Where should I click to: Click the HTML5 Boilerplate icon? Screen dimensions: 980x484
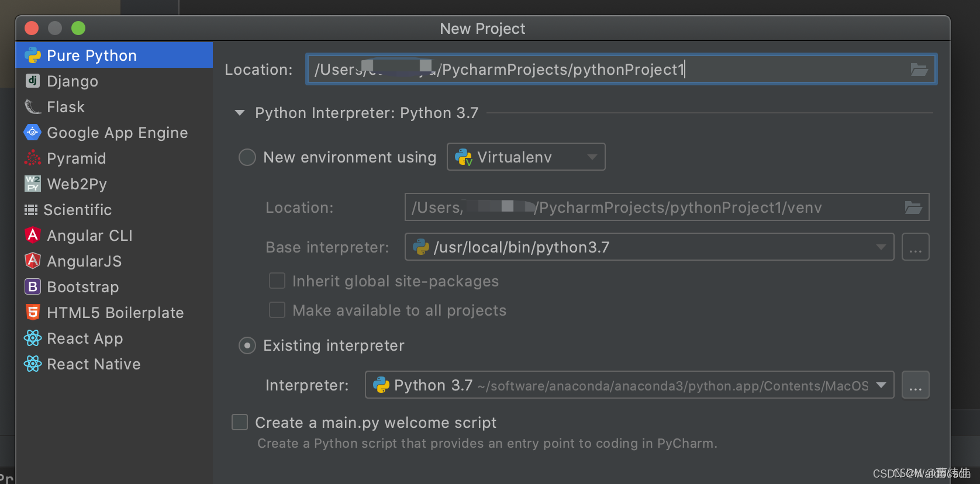click(x=33, y=312)
